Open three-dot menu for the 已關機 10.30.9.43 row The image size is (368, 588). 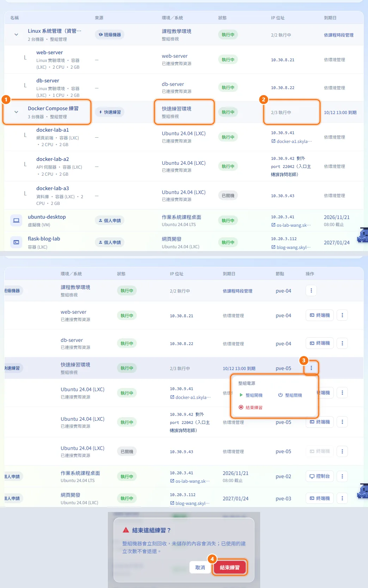click(x=342, y=451)
